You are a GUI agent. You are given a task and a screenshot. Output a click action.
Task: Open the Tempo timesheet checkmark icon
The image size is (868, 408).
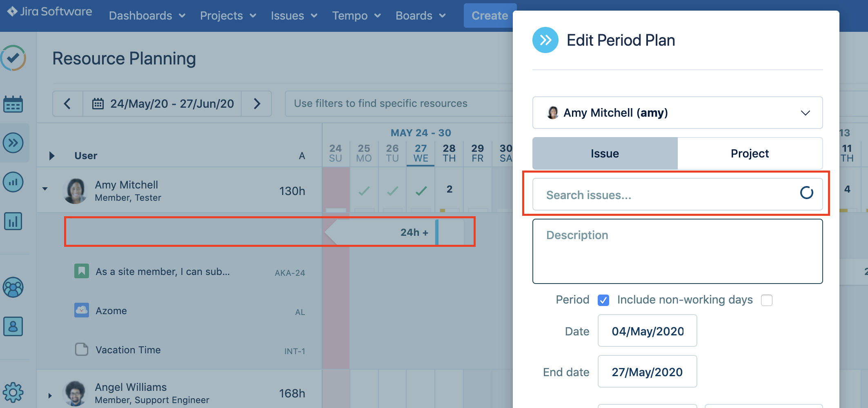click(13, 58)
